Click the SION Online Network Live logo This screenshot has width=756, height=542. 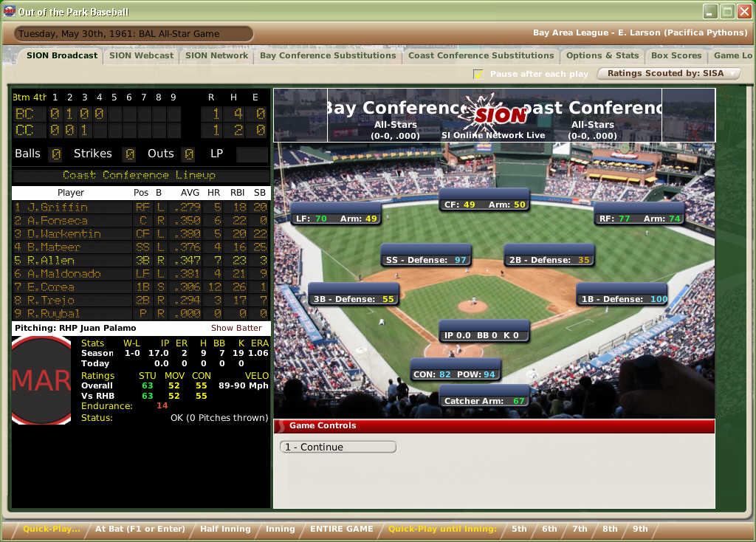pos(493,116)
